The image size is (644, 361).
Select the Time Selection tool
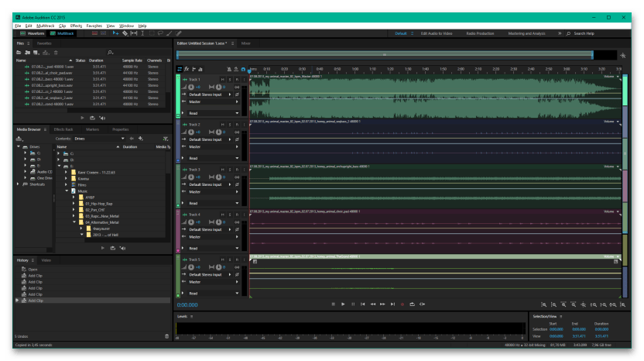pyautogui.click(x=142, y=34)
